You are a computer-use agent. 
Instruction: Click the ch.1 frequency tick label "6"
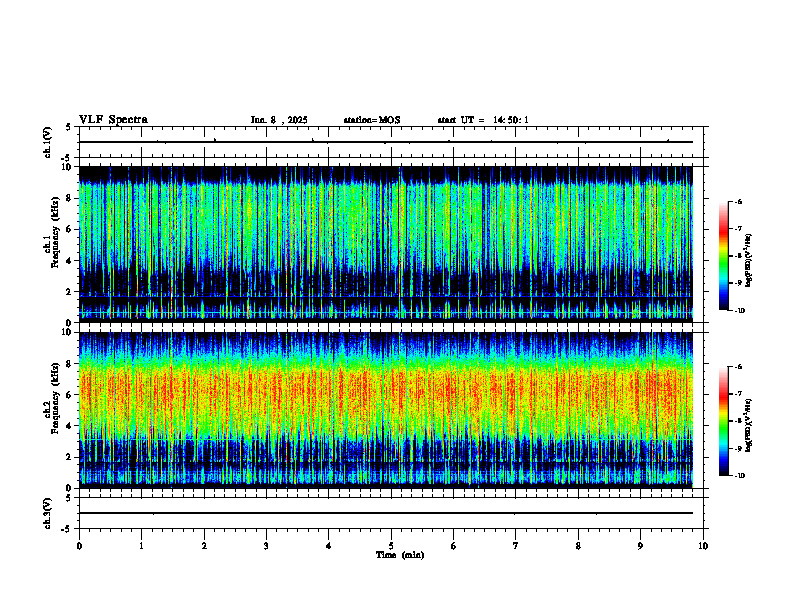tap(69, 230)
